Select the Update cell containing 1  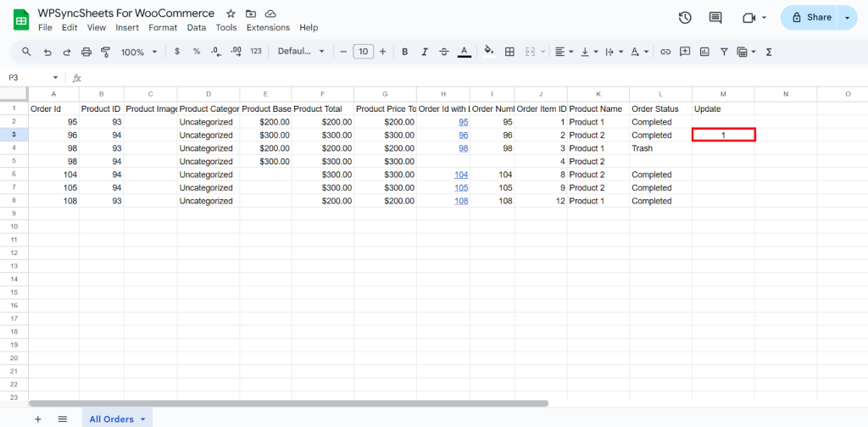(724, 135)
